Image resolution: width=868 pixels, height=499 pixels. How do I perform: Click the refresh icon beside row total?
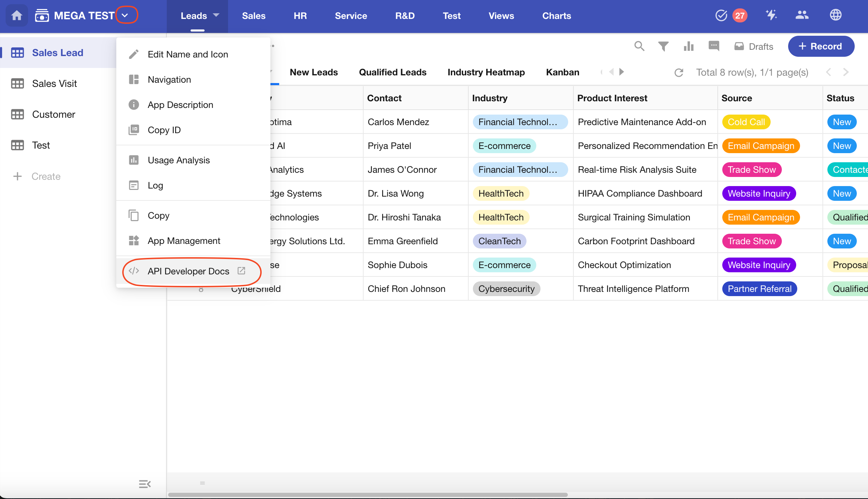[679, 73]
